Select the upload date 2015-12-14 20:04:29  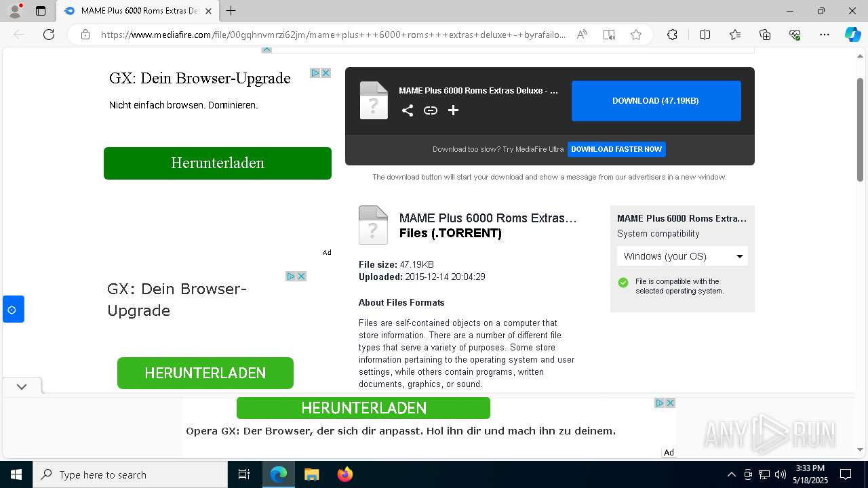pos(445,277)
